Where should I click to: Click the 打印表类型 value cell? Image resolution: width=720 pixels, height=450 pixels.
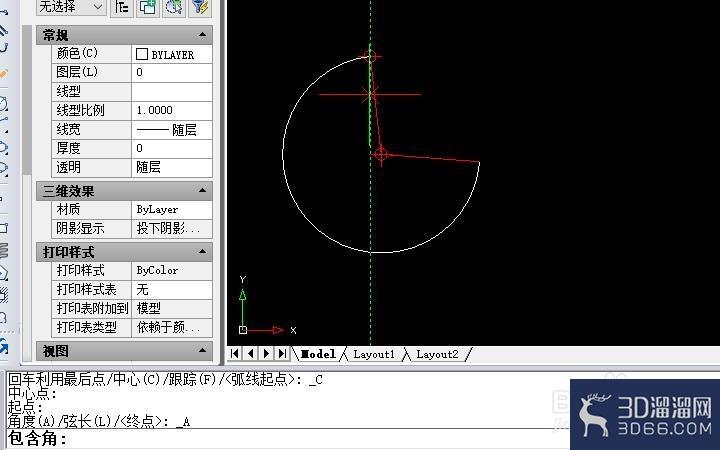(x=172, y=328)
